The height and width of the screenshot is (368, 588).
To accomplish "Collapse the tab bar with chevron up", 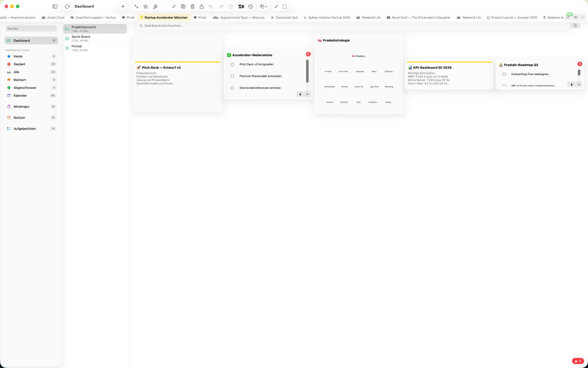I will click(x=582, y=17).
